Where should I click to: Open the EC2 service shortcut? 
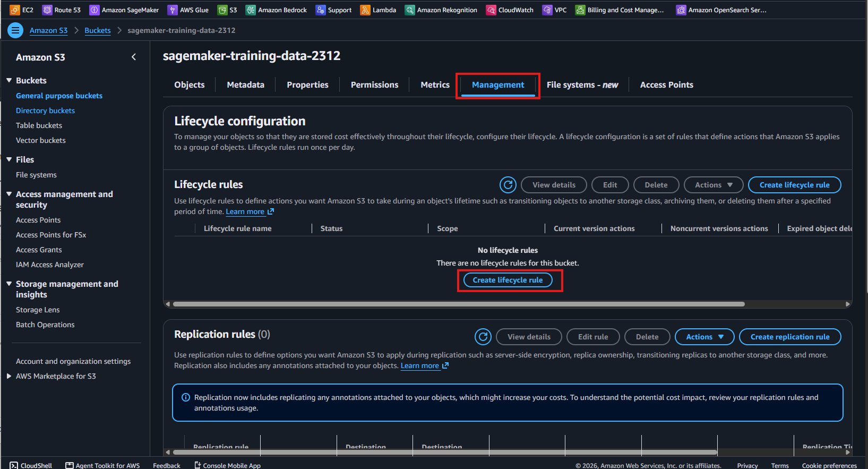point(22,10)
